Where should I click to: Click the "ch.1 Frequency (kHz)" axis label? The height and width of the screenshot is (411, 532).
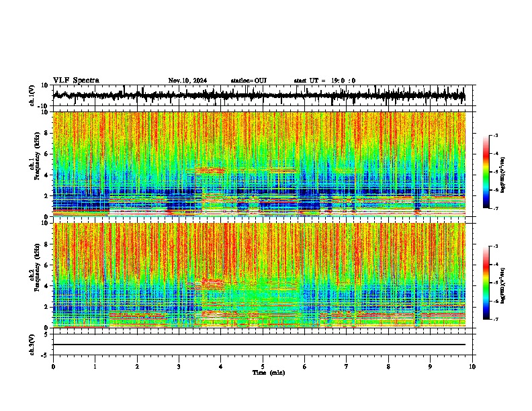coord(35,156)
